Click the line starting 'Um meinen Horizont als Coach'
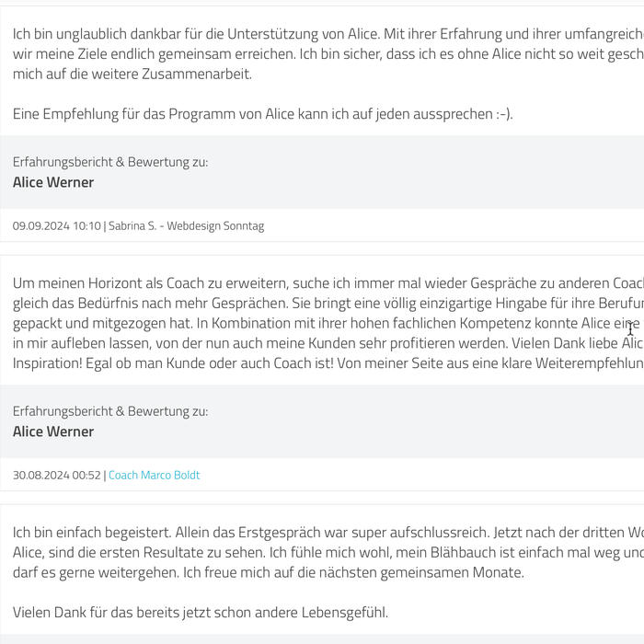The image size is (644, 644). (328, 283)
